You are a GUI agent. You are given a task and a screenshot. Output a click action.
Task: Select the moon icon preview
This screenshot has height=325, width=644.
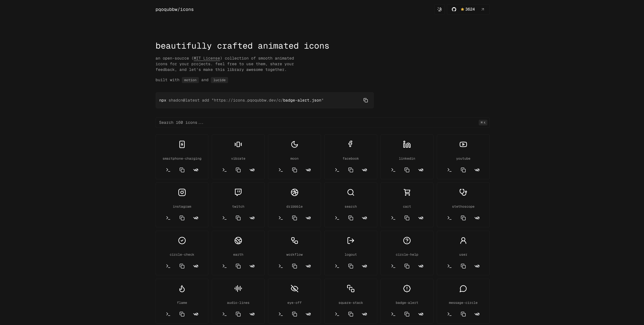point(295,144)
